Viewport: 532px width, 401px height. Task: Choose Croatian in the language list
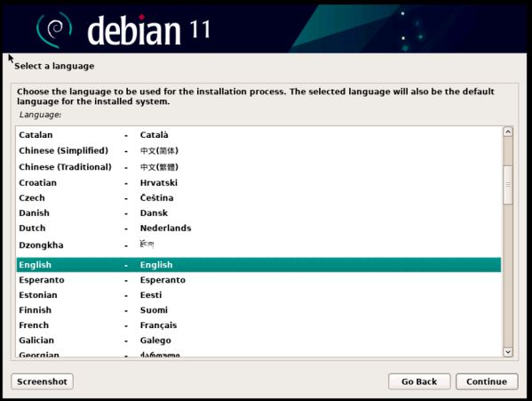pyautogui.click(x=258, y=182)
